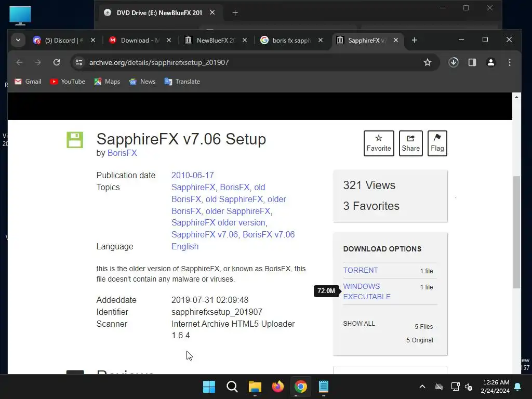The width and height of the screenshot is (532, 399).
Task: Click the 321 Views text
Action: (x=369, y=185)
